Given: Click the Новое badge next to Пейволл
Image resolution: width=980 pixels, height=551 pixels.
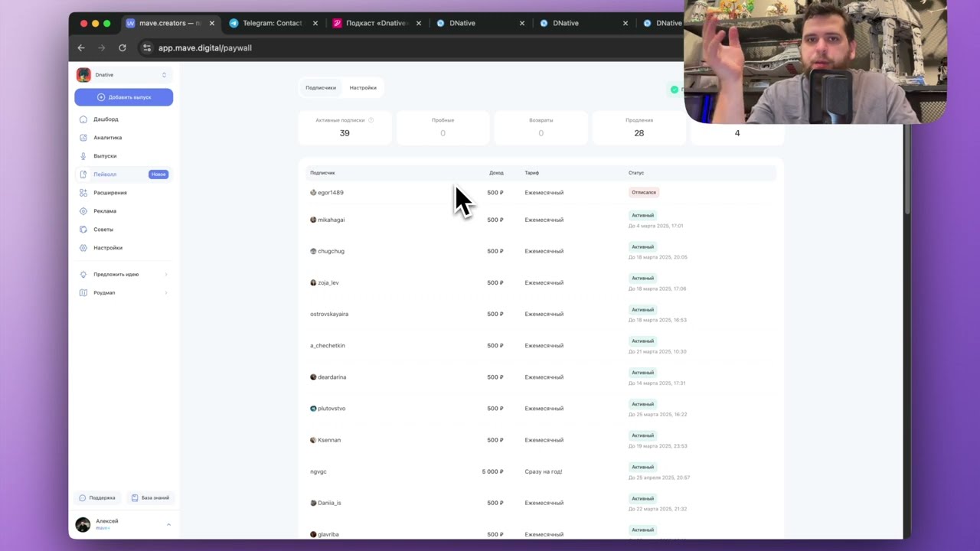Looking at the screenshot, I should pos(158,174).
